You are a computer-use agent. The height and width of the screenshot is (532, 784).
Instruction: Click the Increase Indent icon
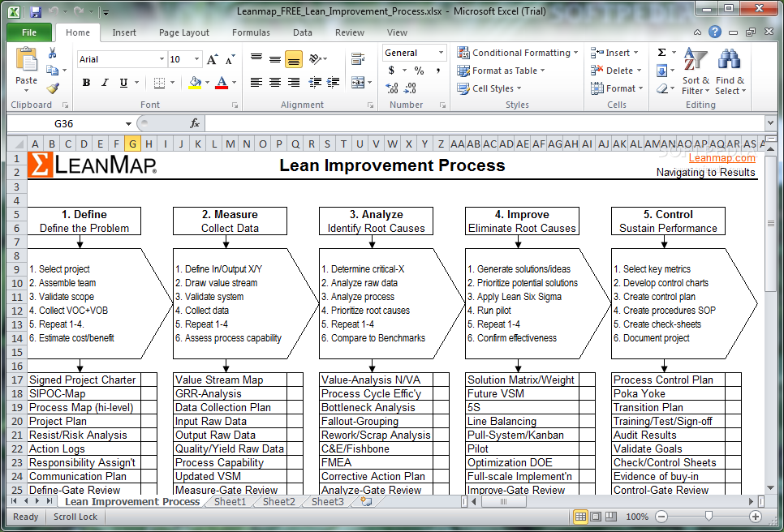[333, 83]
